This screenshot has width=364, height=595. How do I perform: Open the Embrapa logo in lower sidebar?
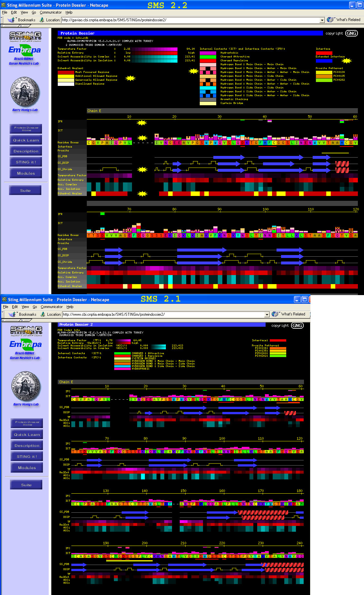tap(25, 344)
